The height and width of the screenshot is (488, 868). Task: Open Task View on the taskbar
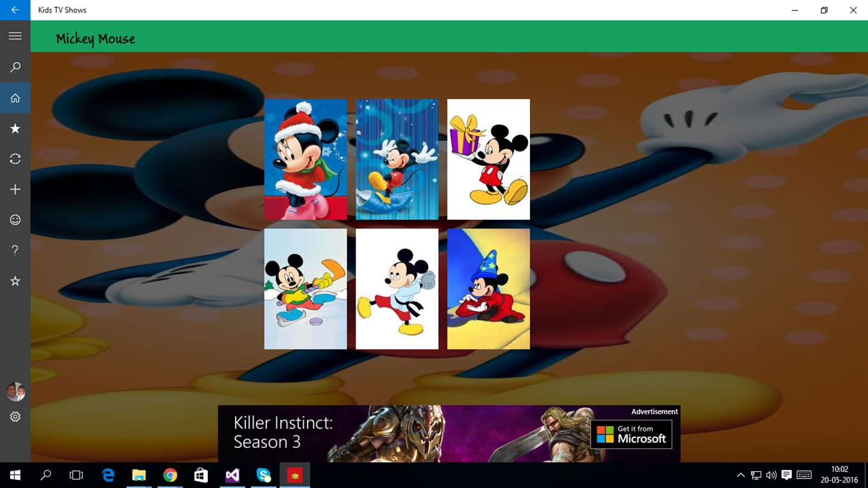coord(76,475)
